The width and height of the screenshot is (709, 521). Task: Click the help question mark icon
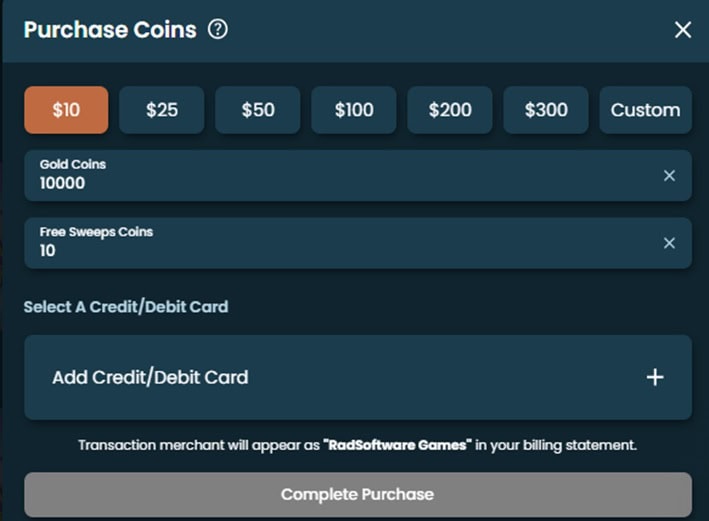tap(218, 29)
